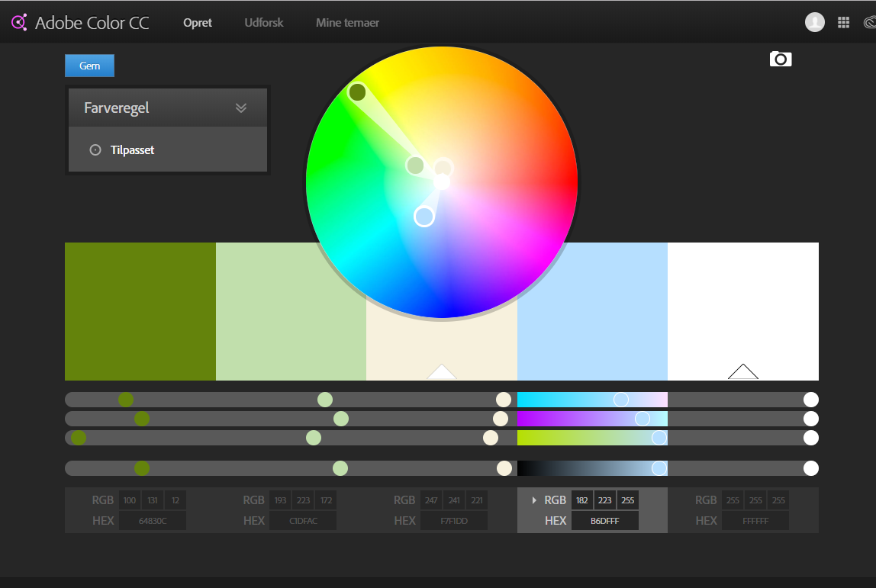Select the Tilpasset color rule radio
Screen dimensions: 876x588
pyautogui.click(x=95, y=150)
